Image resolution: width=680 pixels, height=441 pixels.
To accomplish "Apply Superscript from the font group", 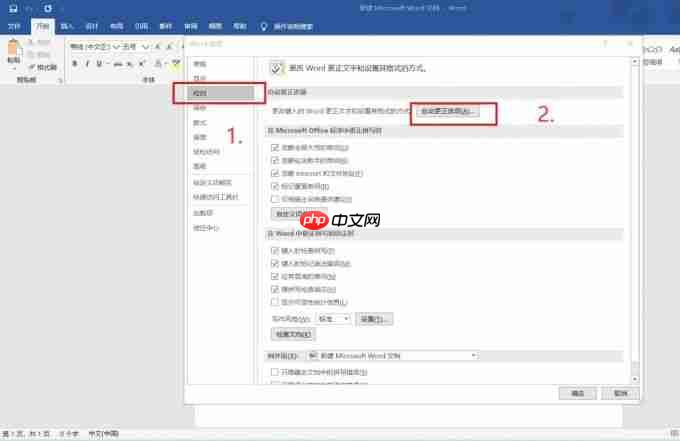I will coord(141,64).
